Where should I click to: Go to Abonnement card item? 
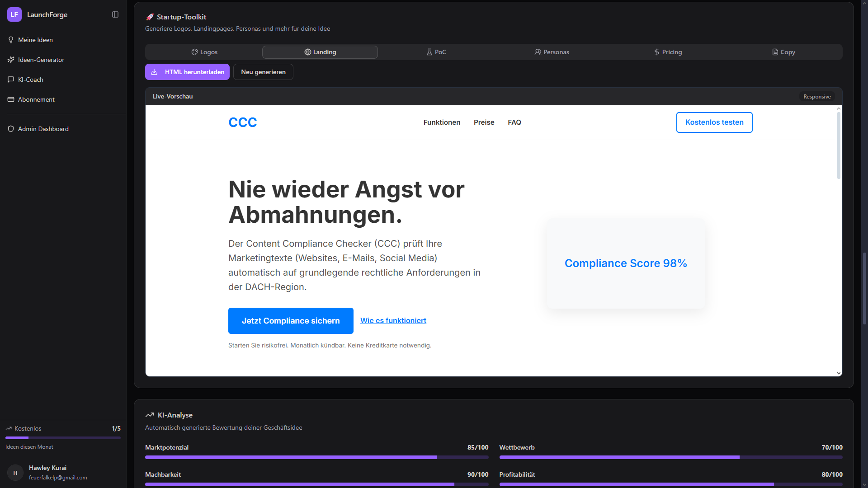(36, 99)
